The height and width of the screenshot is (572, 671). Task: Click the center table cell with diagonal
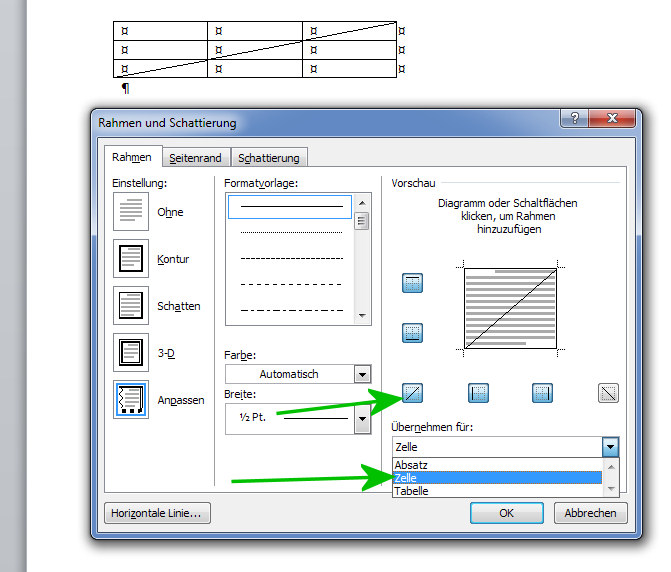[x=255, y=50]
